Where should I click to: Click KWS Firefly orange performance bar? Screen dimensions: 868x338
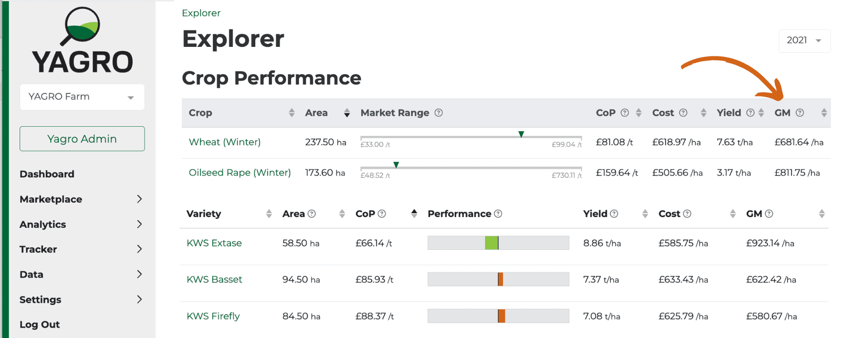(502, 316)
